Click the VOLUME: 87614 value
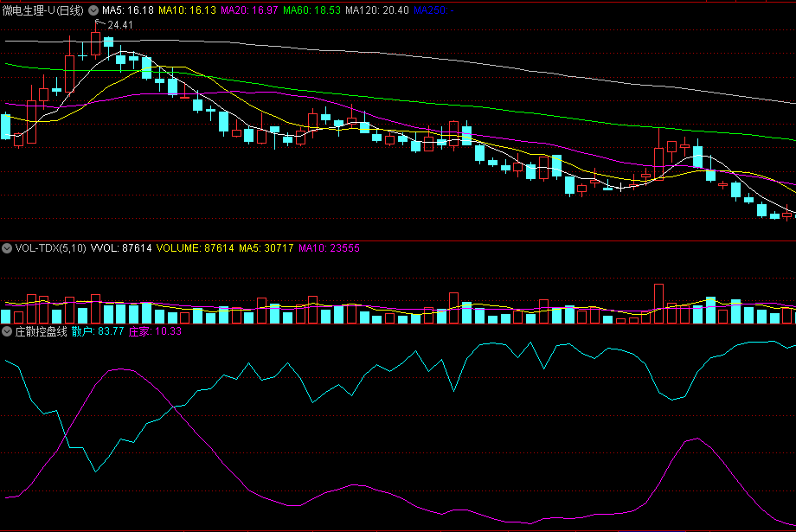Screen dimensions: 796x532 click(195, 248)
